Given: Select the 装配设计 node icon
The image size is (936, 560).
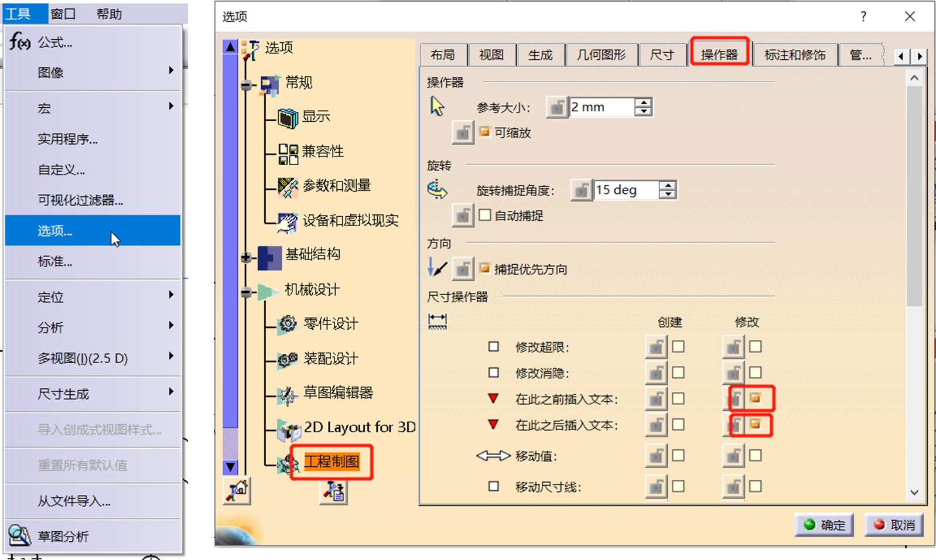Looking at the screenshot, I should 288,359.
